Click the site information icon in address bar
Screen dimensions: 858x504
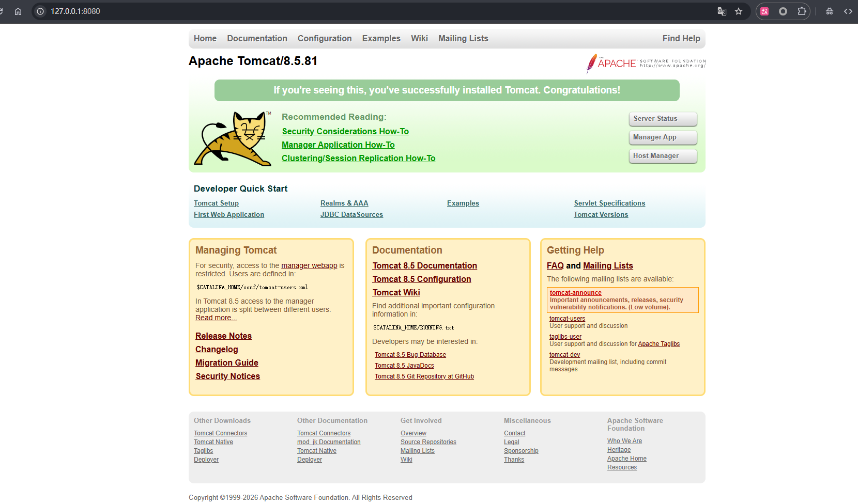click(40, 11)
